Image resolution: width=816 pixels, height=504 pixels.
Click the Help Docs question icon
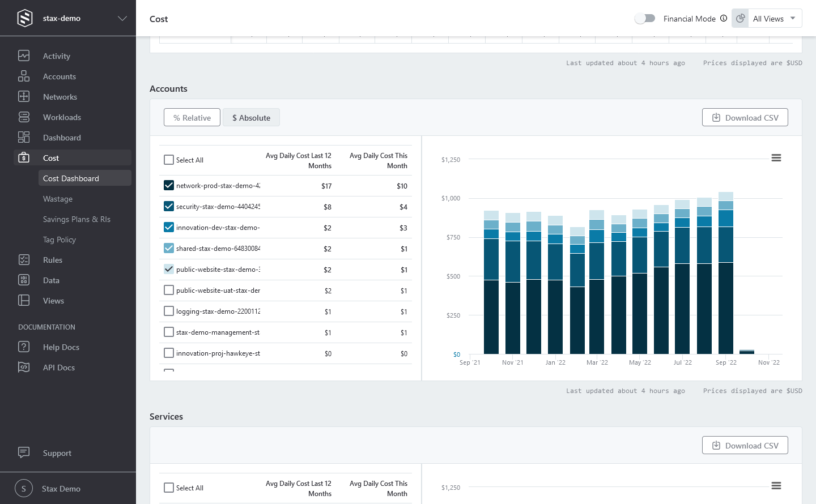(24, 347)
